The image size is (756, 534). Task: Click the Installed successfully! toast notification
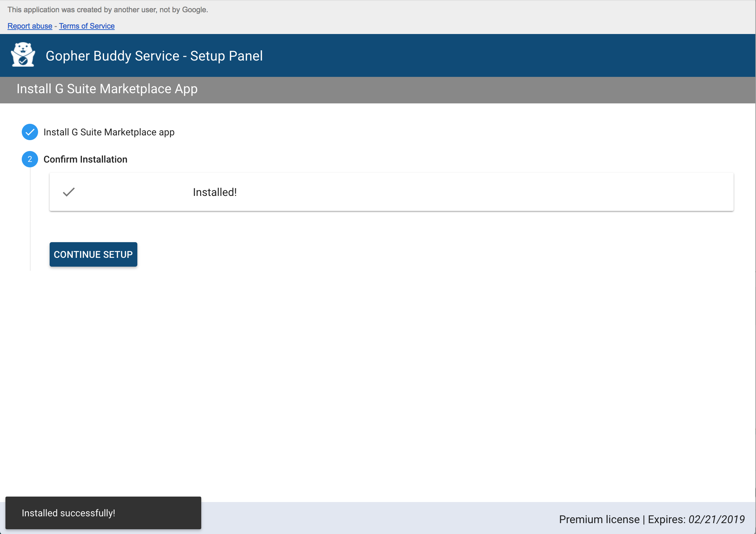(103, 513)
